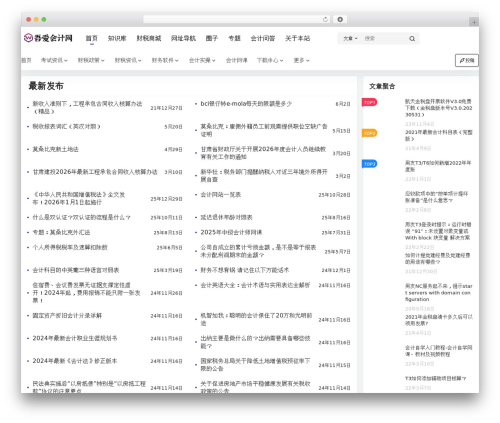This screenshot has width=500, height=423.
Task: Focus the 搜索 input field
Action: click(x=385, y=39)
